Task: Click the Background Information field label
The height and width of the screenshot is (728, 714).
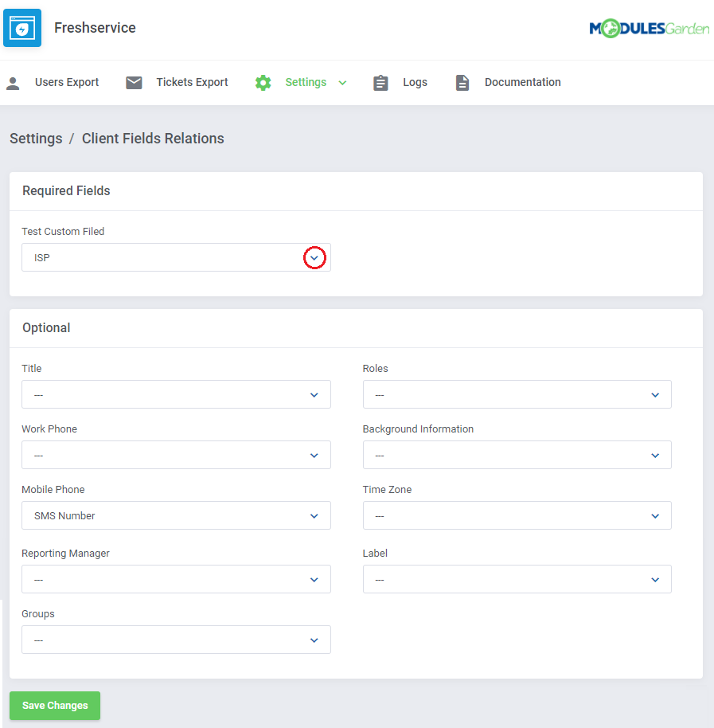Action: tap(418, 429)
